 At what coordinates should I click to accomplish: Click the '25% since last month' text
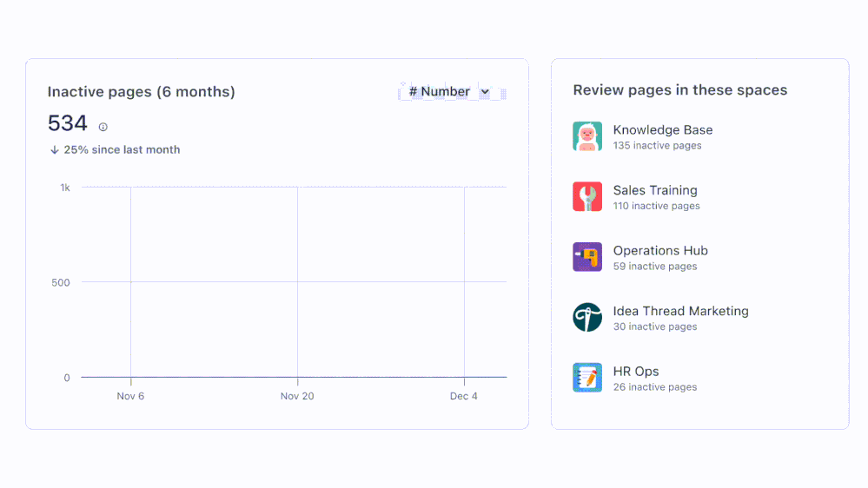tap(122, 149)
